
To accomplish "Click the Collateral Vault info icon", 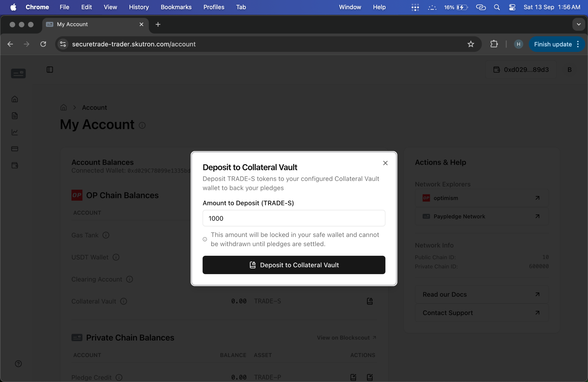I will 123,301.
